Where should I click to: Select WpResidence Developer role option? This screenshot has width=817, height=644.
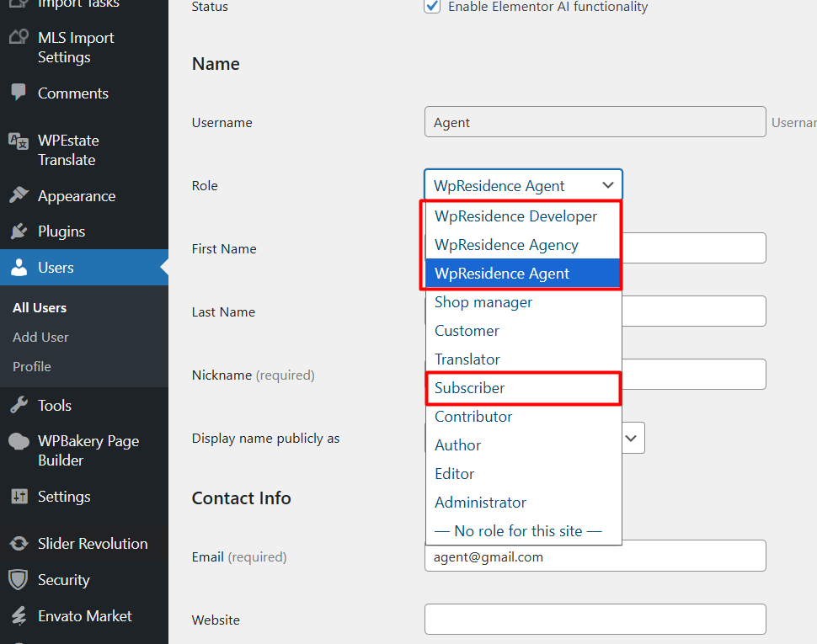coord(523,216)
